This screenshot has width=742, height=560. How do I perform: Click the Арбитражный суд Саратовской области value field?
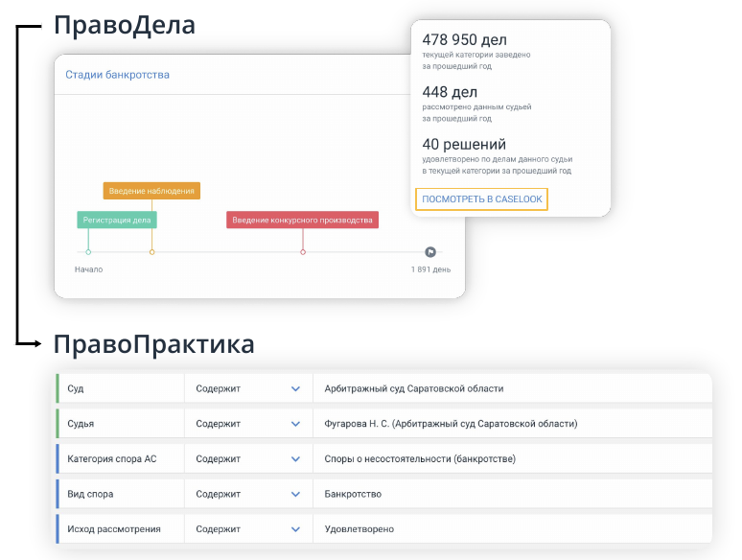(513, 388)
